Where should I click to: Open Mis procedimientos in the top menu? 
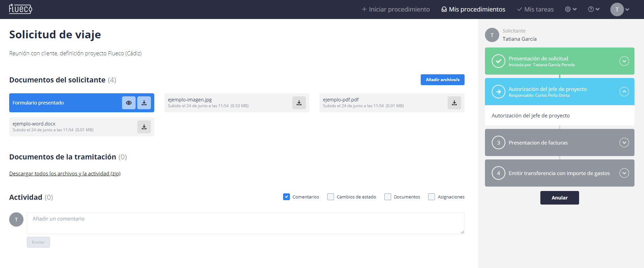473,9
